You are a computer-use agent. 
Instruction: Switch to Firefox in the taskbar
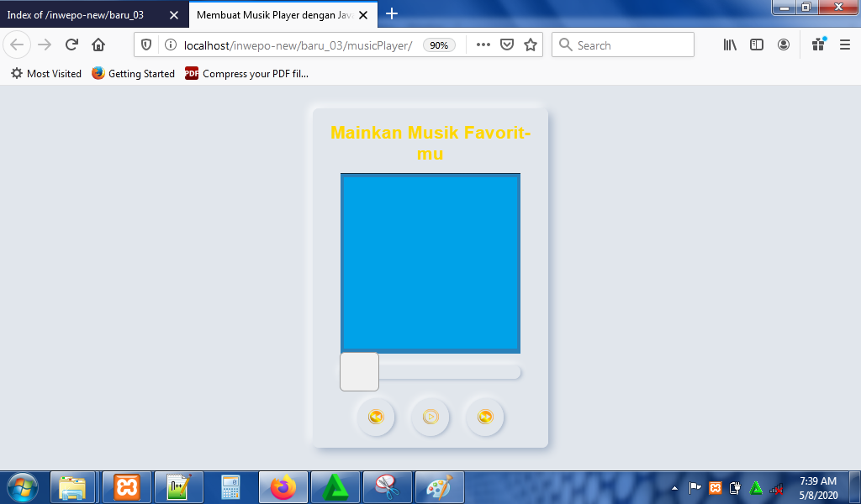[x=283, y=487]
